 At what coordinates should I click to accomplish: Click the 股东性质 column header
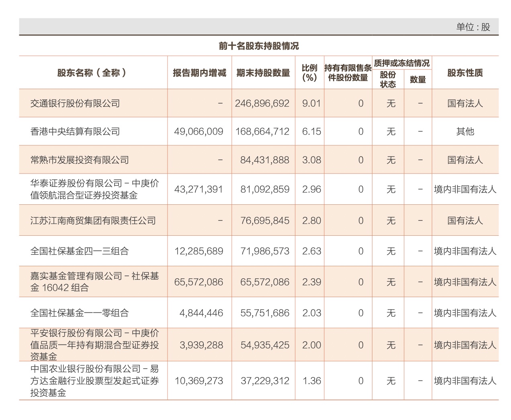pos(465,73)
